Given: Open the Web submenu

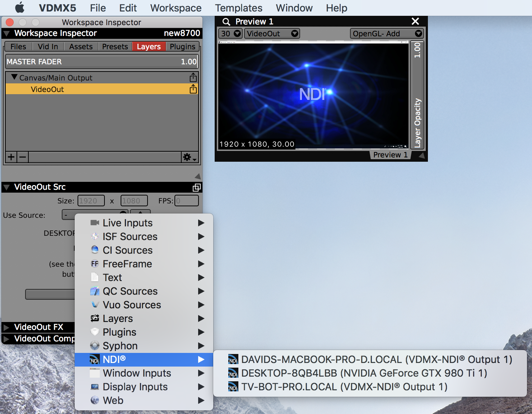Looking at the screenshot, I should coord(144,400).
